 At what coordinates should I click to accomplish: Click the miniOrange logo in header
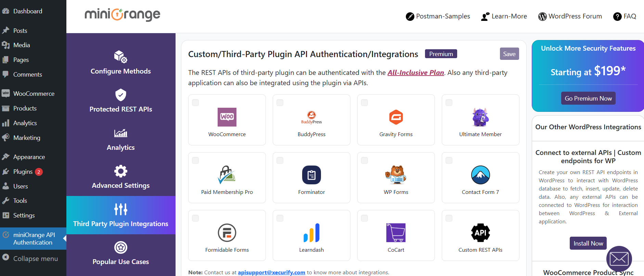(123, 15)
